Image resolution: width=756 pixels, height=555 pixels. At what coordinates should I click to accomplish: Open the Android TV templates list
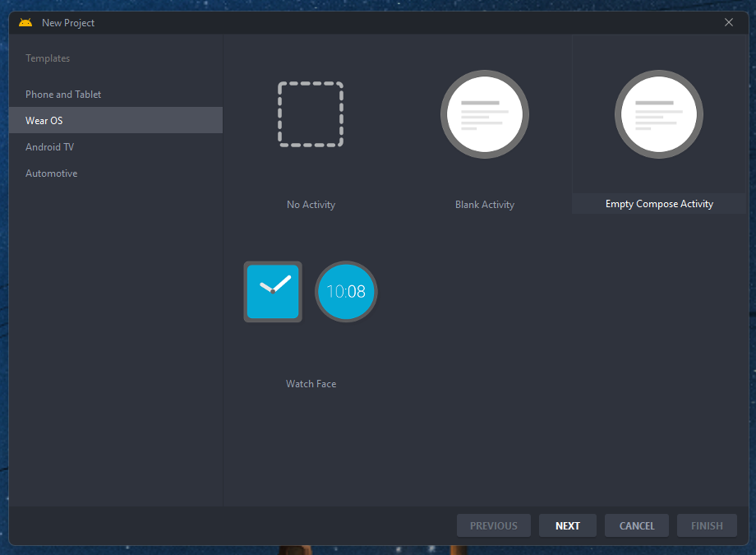coord(49,147)
